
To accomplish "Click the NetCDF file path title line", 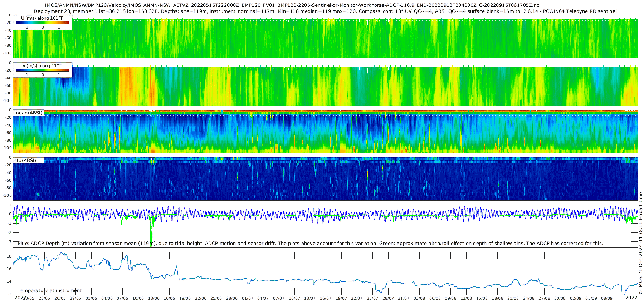I will click(292, 5).
